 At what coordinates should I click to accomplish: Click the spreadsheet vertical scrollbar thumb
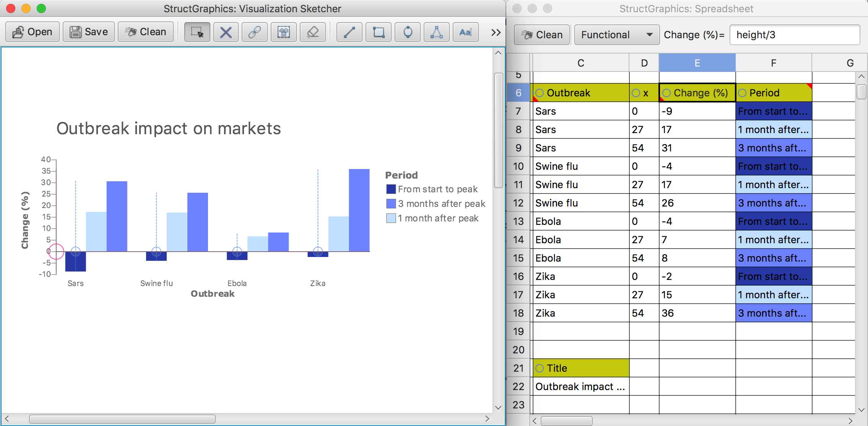tap(861, 92)
